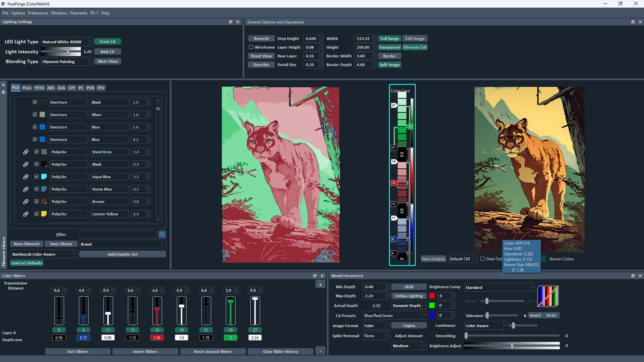Open the Filaments menu

point(79,13)
